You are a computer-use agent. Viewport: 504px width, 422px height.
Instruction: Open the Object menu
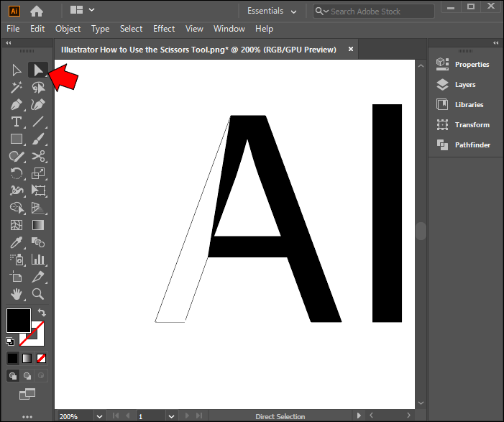click(68, 29)
